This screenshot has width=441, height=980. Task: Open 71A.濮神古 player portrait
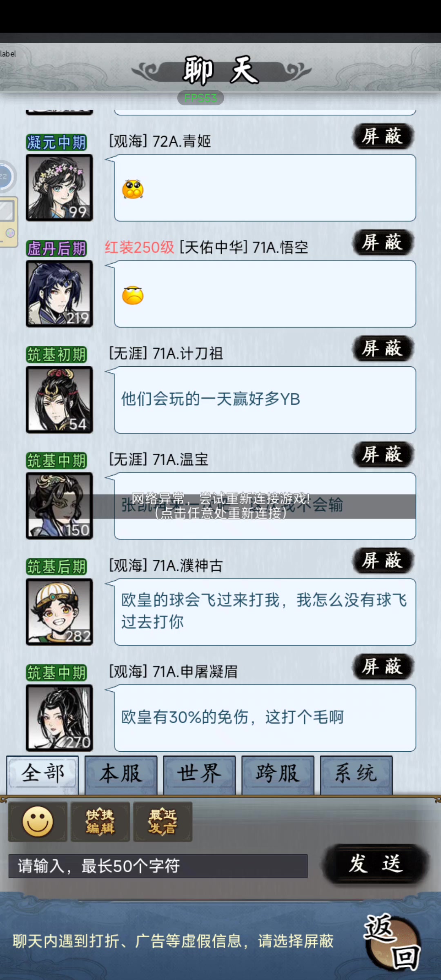point(60,612)
